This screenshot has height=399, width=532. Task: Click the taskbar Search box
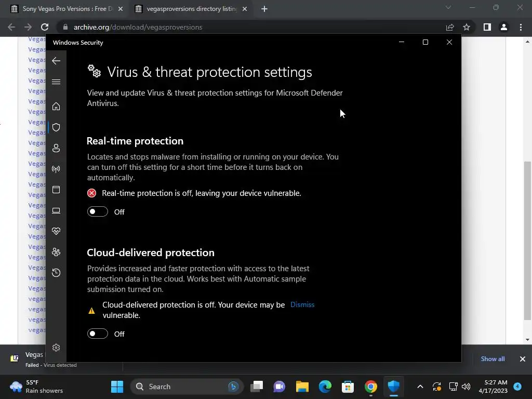[187, 387]
